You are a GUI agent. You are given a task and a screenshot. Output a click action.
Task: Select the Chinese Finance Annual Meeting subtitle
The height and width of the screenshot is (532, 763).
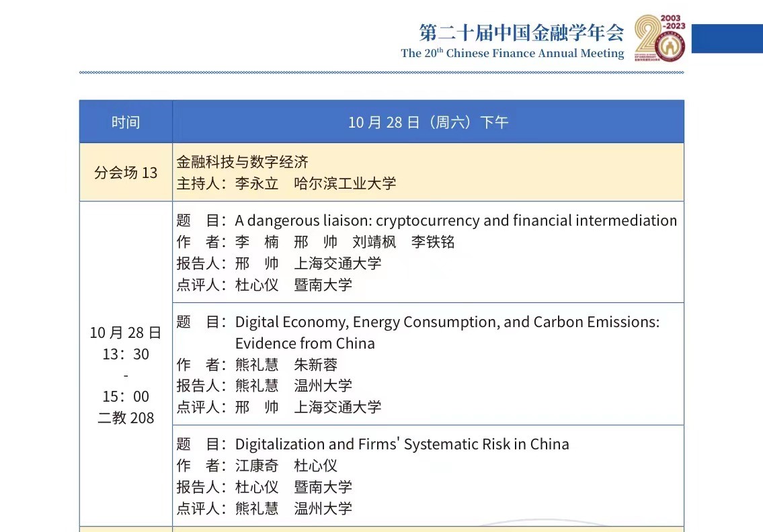[512, 53]
